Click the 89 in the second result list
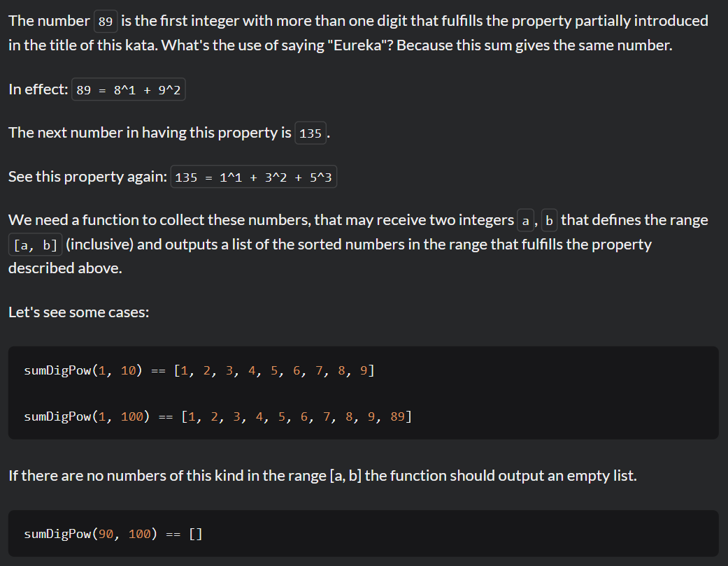This screenshot has width=728, height=566. pos(398,417)
